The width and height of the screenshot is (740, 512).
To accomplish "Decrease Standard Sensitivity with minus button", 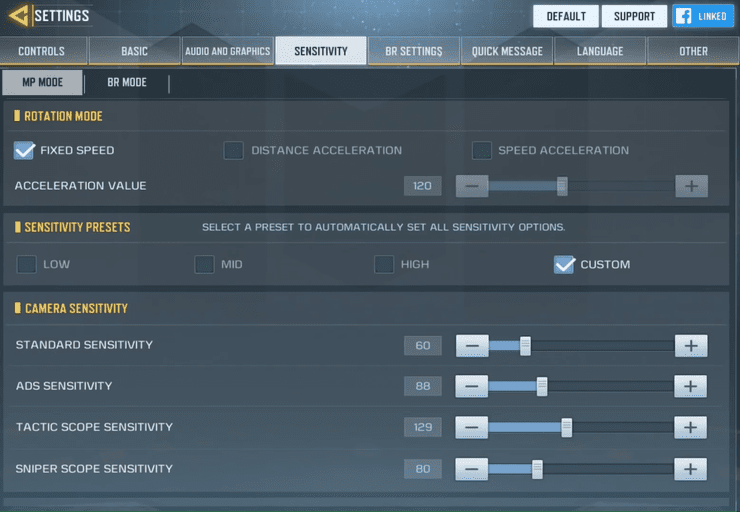I will click(472, 346).
